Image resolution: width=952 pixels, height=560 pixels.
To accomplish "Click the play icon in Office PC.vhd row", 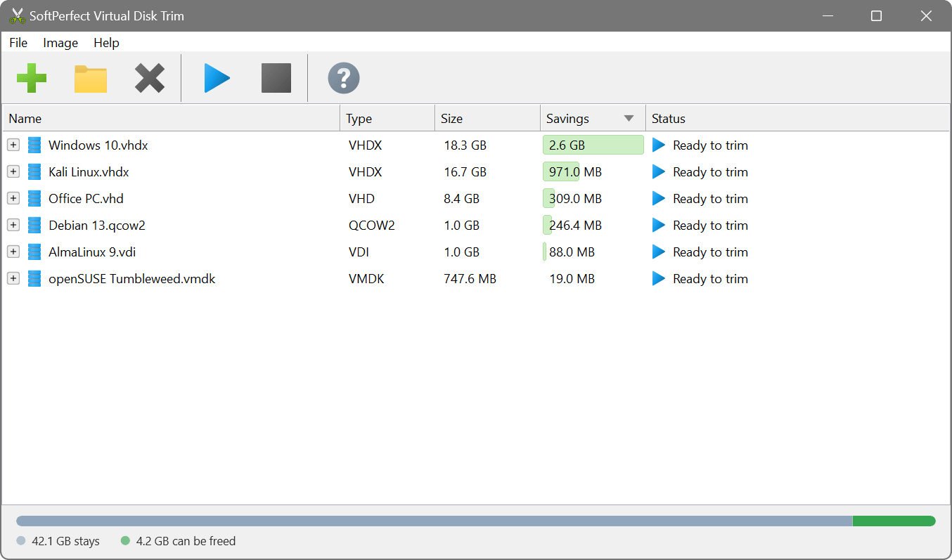I will coord(659,199).
